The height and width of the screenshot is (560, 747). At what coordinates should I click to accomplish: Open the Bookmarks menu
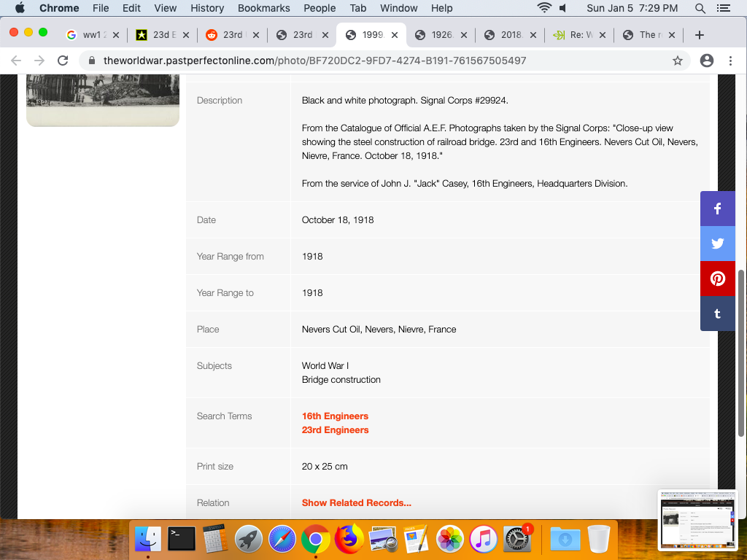(x=264, y=8)
